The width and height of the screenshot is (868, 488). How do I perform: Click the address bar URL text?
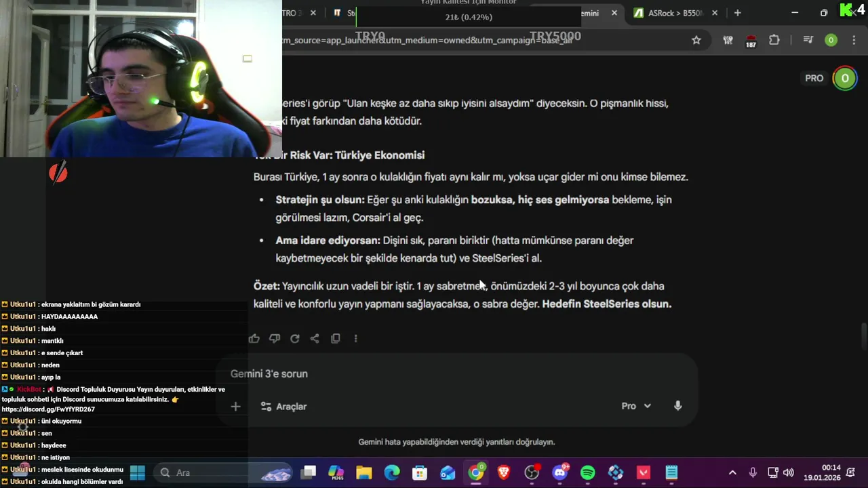pyautogui.click(x=427, y=40)
